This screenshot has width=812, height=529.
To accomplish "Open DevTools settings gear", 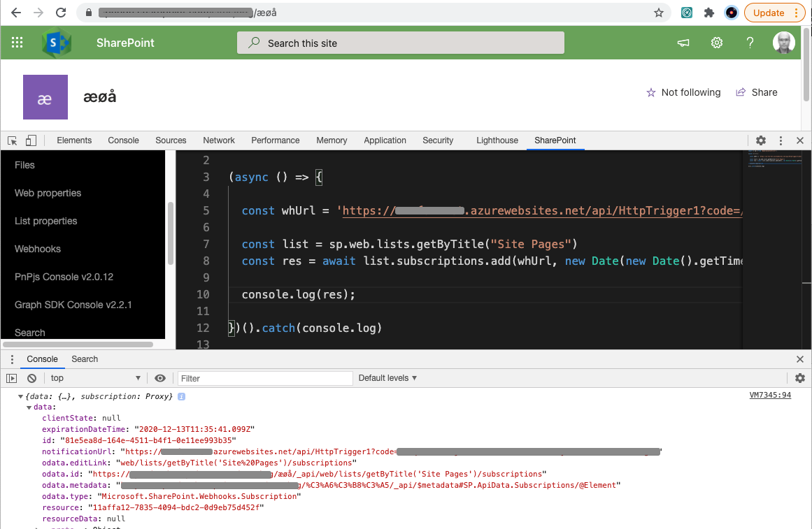I will point(761,140).
